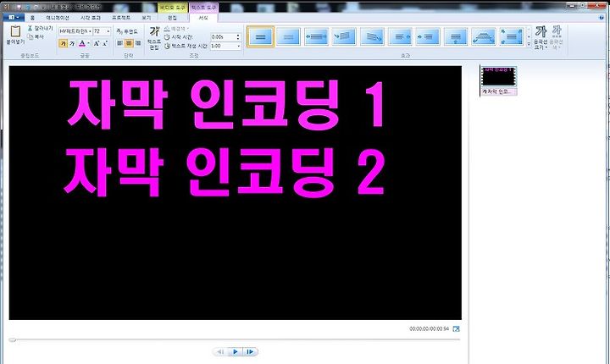Click the font color A icon

click(x=81, y=43)
